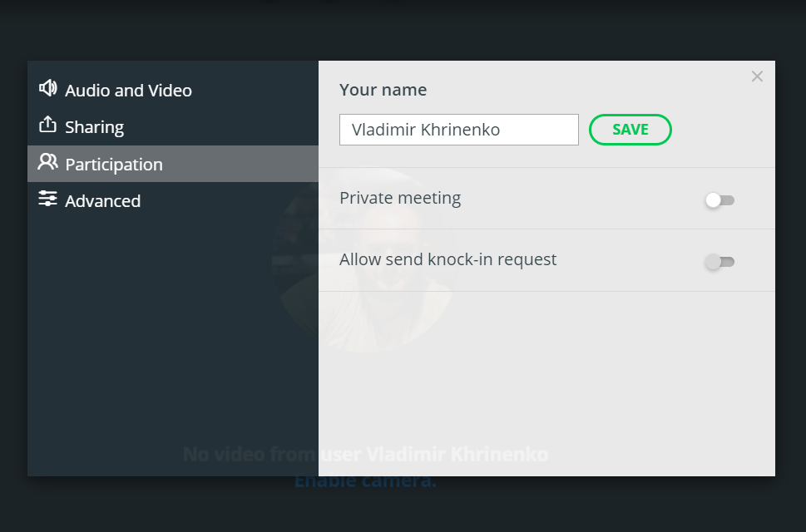Toggle the Private meeting switch

719,200
